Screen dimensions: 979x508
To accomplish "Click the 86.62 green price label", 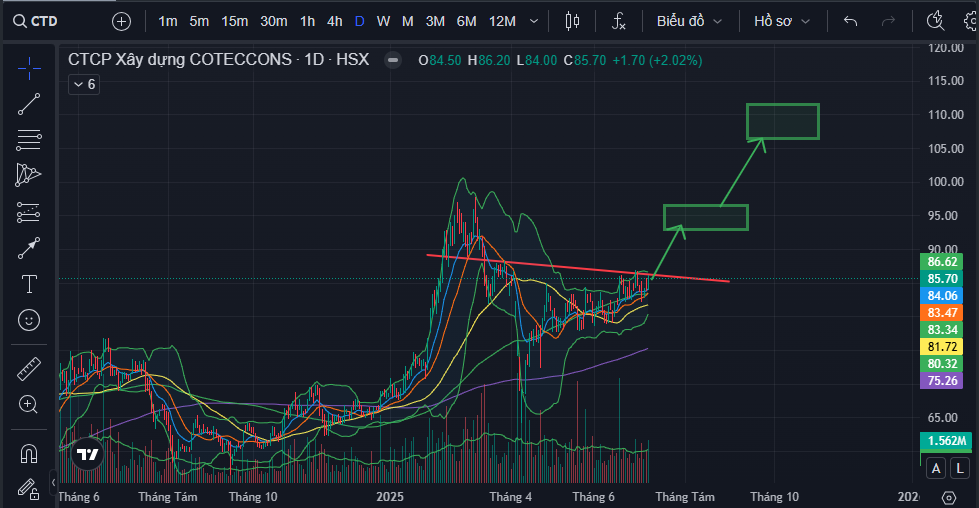I will click(x=942, y=261).
